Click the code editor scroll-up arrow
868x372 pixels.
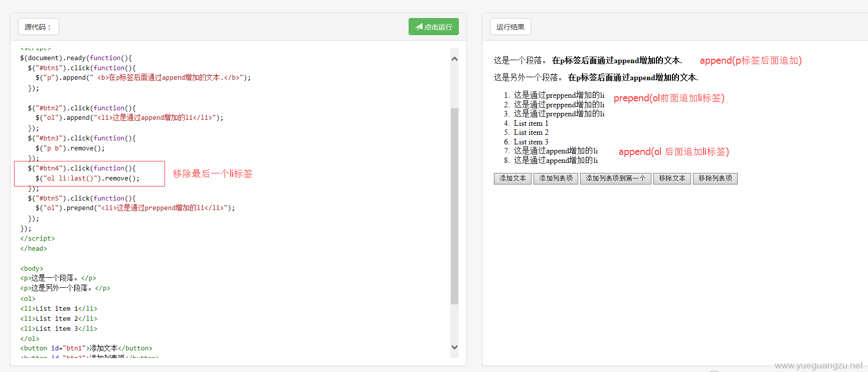click(x=454, y=59)
